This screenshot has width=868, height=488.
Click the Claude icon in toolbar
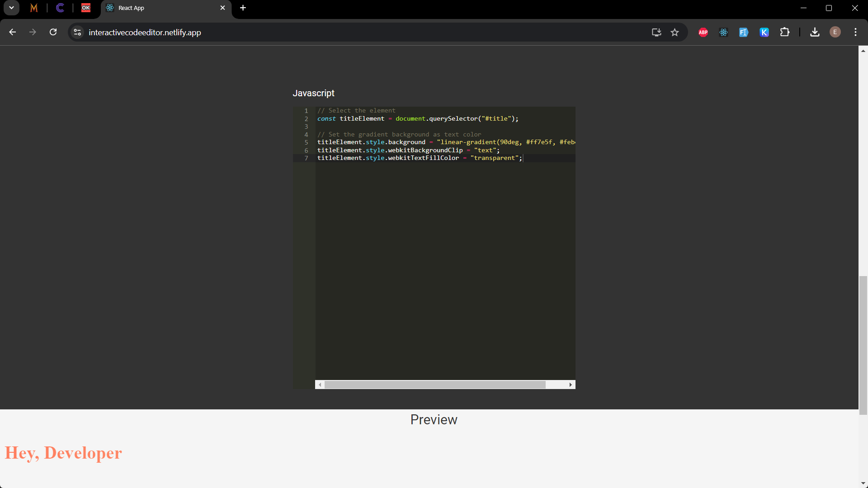point(60,8)
